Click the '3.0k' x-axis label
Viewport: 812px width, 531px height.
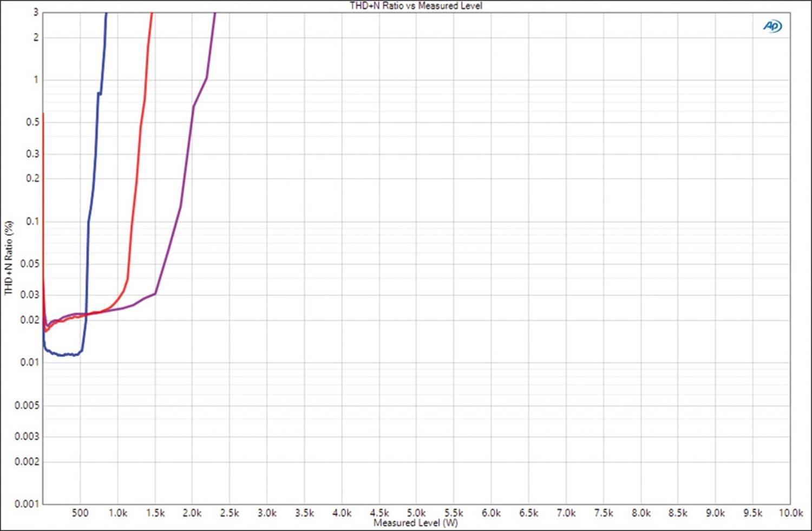267,513
